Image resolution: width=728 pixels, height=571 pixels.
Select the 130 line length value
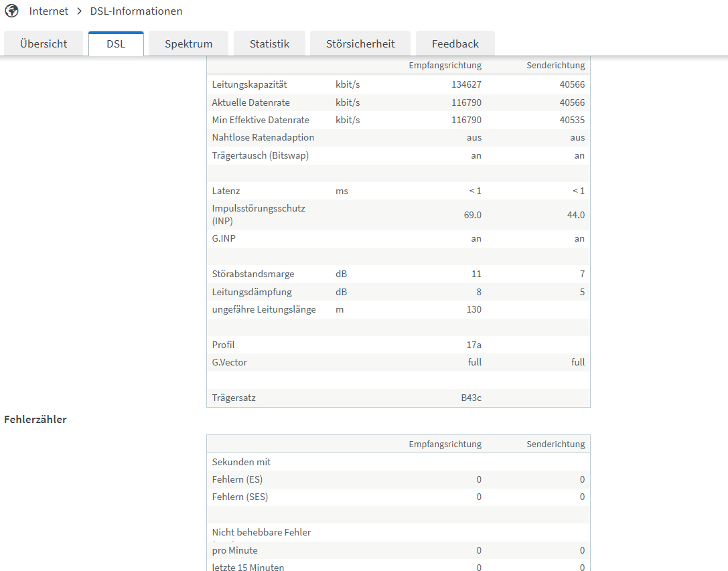click(x=474, y=310)
